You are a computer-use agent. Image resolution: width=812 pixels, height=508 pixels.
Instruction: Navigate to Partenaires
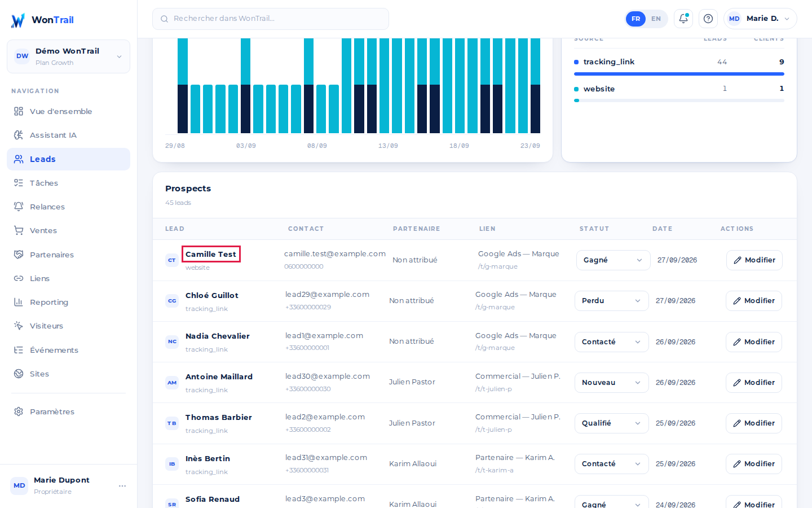[x=68, y=255]
